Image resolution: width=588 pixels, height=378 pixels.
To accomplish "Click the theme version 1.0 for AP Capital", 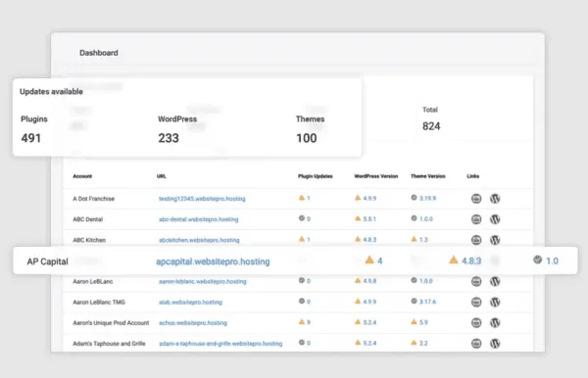I will point(552,260).
